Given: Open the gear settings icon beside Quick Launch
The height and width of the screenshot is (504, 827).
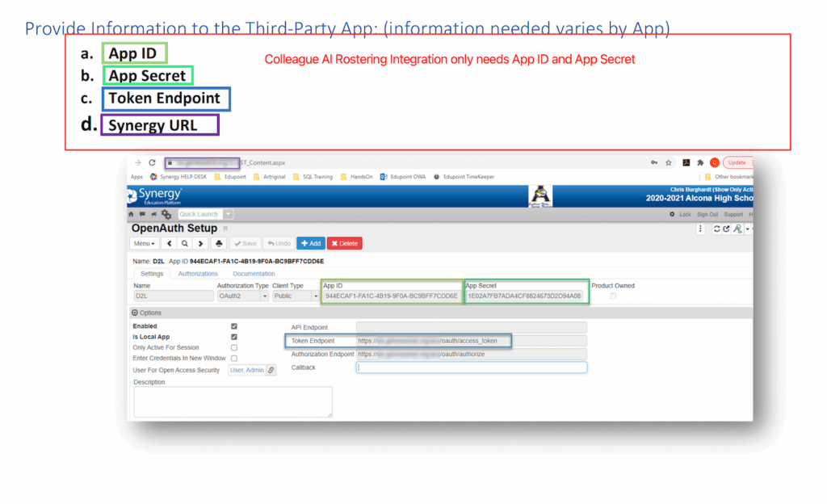Looking at the screenshot, I should click(x=166, y=214).
